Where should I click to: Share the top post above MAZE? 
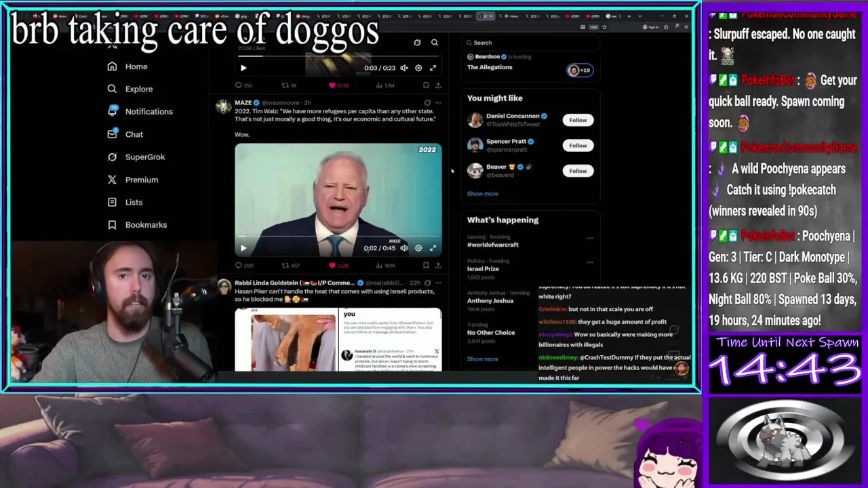(438, 85)
